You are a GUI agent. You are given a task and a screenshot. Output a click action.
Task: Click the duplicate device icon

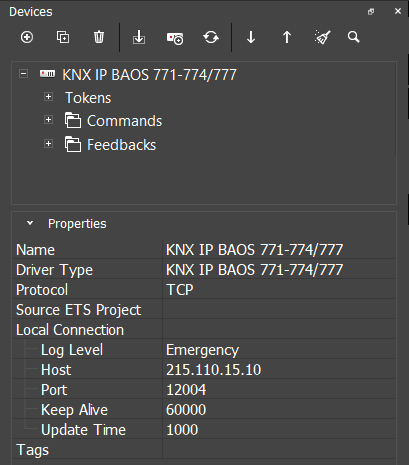click(63, 37)
